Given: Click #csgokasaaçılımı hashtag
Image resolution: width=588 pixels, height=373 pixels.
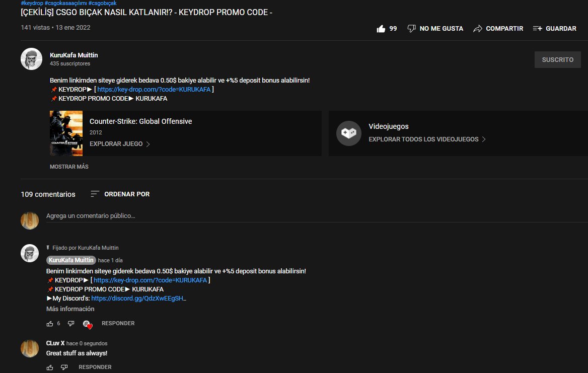Looking at the screenshot, I should [65, 3].
